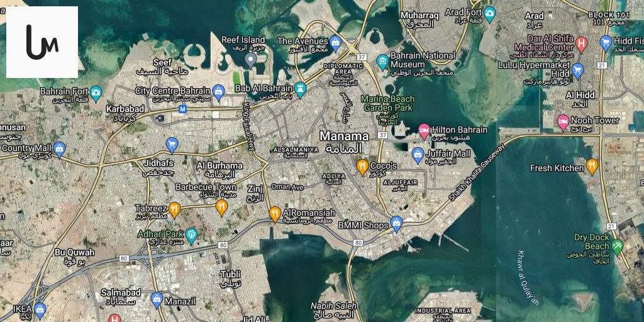Click the Adhari Park green marker
The width and height of the screenshot is (644, 322).
point(191,235)
